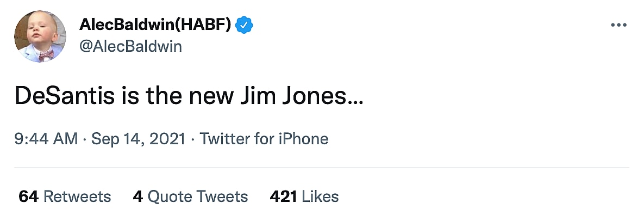This screenshot has width=644, height=221.
Task: Click the tweet text about DeSantis
Action: coord(189,96)
